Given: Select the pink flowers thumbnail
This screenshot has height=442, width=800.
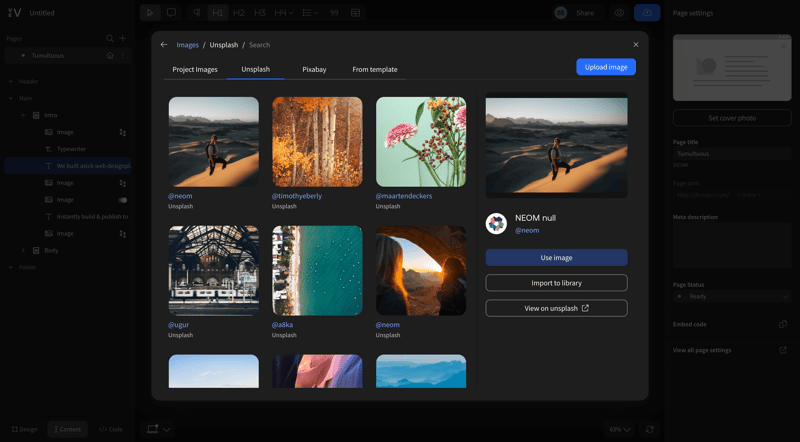Looking at the screenshot, I should pyautogui.click(x=421, y=142).
